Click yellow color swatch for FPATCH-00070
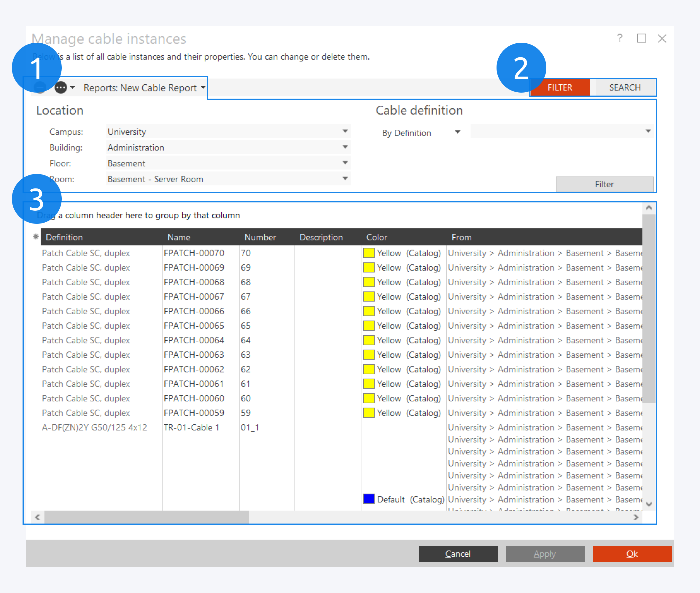 368,253
